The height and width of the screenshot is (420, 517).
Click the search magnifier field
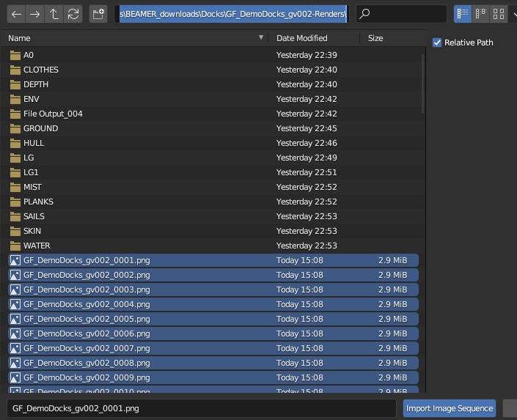pos(401,14)
